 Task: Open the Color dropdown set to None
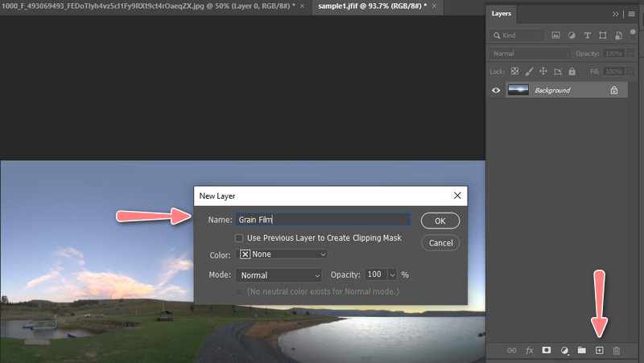click(282, 254)
